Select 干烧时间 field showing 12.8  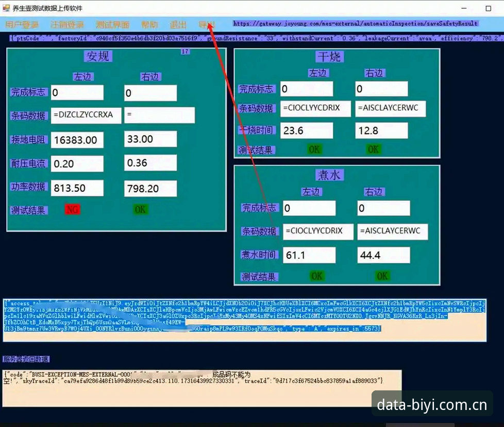point(381,130)
